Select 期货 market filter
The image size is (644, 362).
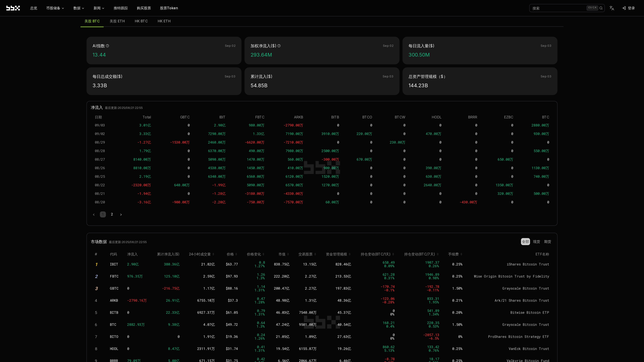[548, 242]
